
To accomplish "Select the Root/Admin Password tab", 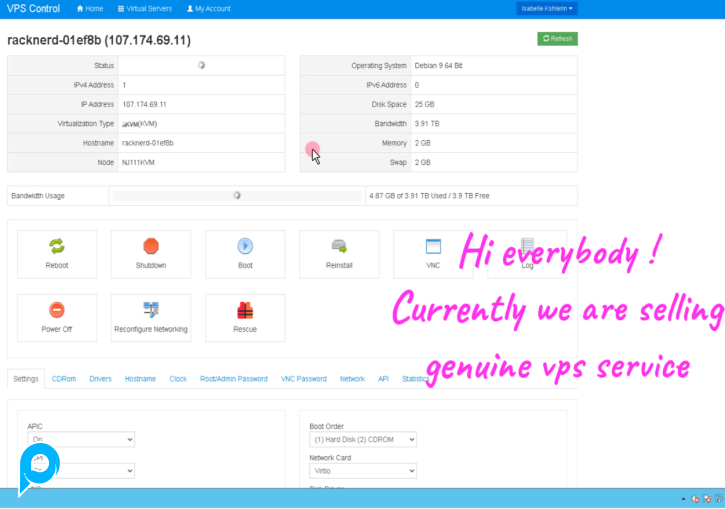I will (x=233, y=379).
